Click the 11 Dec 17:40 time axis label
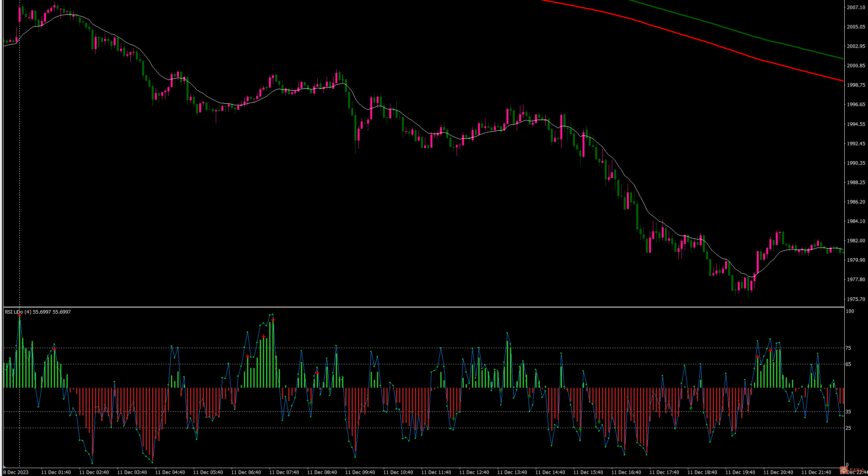 664,472
